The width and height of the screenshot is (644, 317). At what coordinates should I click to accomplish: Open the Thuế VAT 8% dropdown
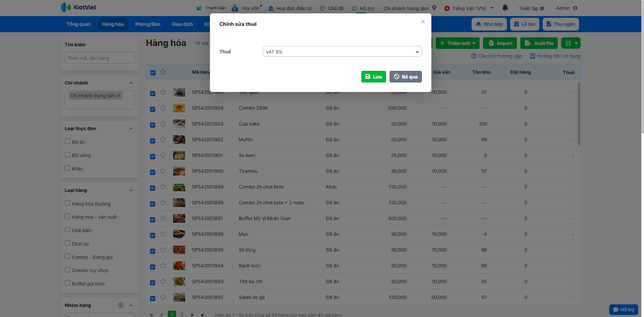click(342, 51)
